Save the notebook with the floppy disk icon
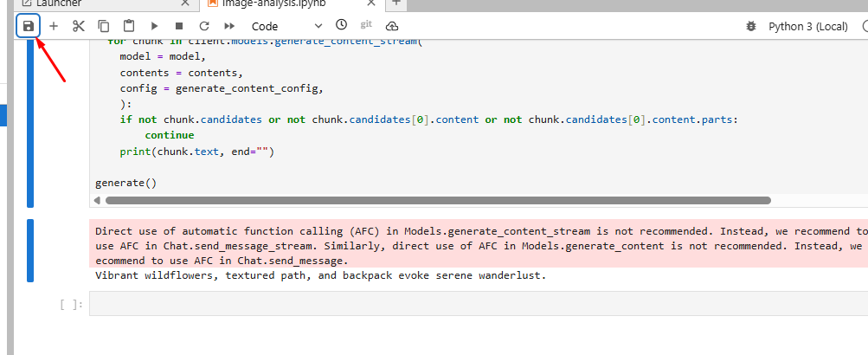This screenshot has width=868, height=355. 29,26
